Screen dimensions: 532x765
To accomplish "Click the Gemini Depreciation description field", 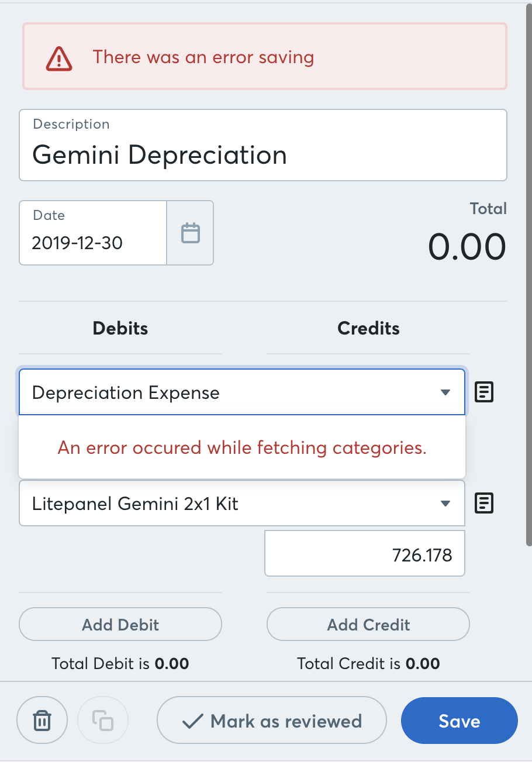I will (x=263, y=155).
